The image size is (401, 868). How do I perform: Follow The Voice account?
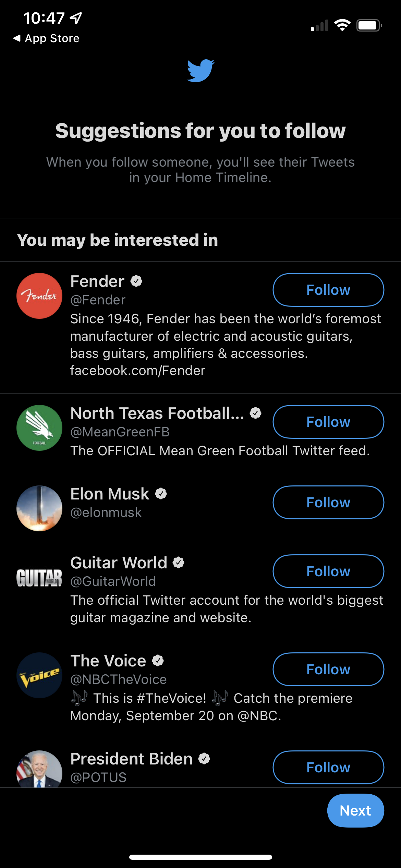pyautogui.click(x=328, y=670)
